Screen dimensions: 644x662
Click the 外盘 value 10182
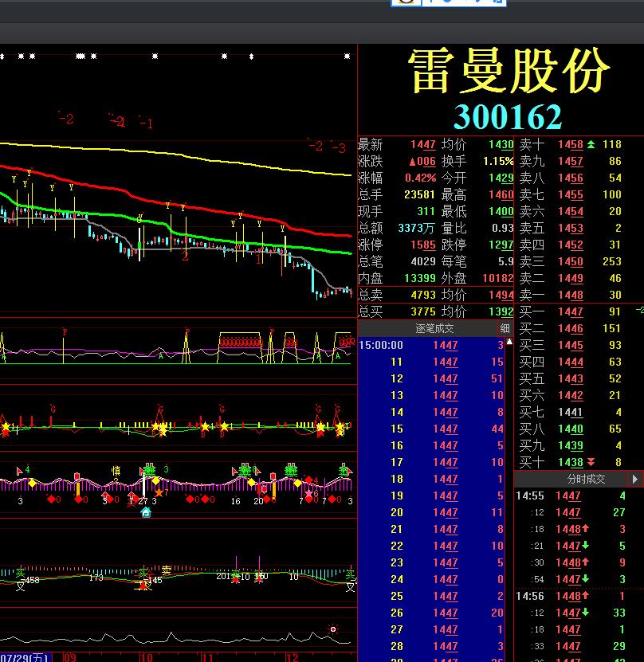pos(498,278)
